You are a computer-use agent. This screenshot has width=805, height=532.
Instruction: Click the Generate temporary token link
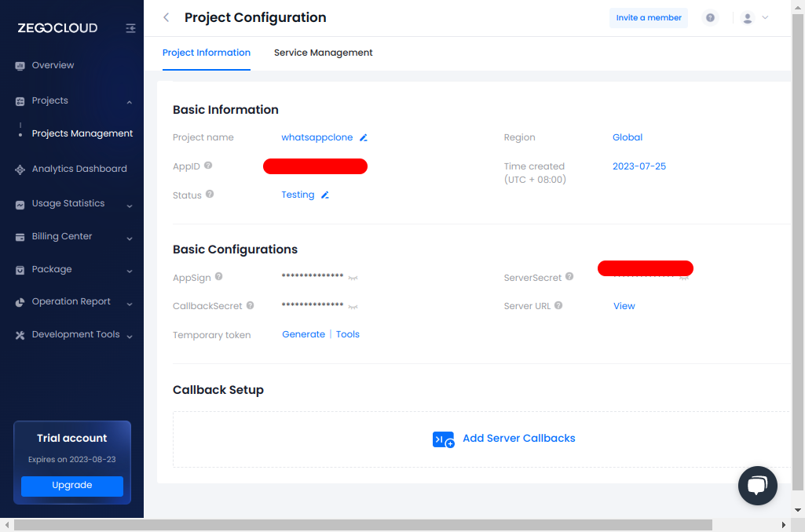tap(303, 334)
